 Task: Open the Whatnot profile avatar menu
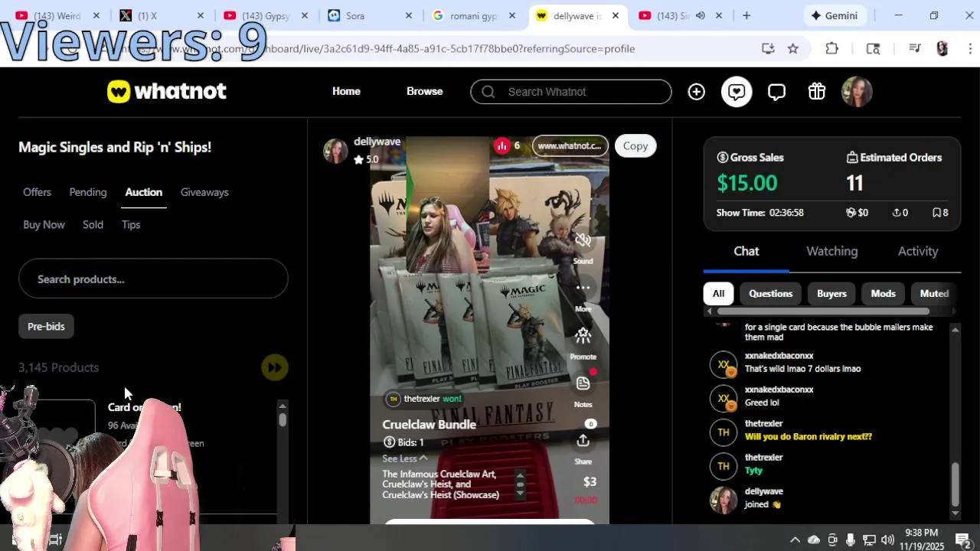coord(857,92)
